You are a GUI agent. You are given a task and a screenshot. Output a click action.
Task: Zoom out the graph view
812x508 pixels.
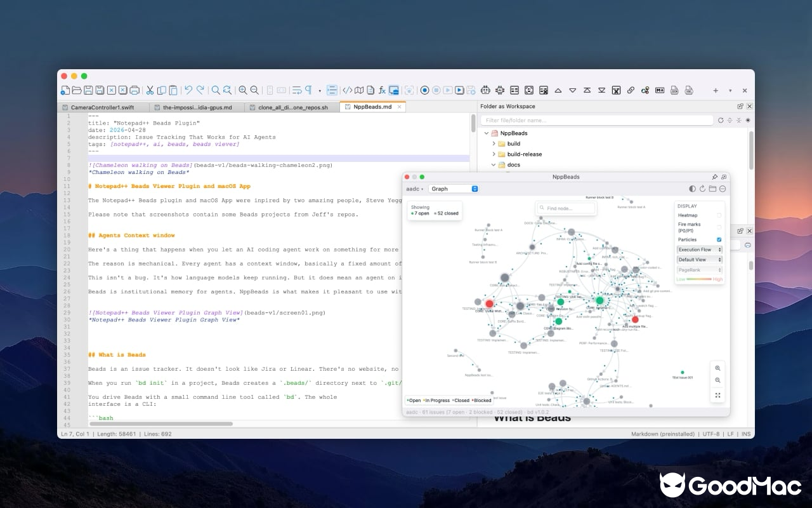click(717, 380)
